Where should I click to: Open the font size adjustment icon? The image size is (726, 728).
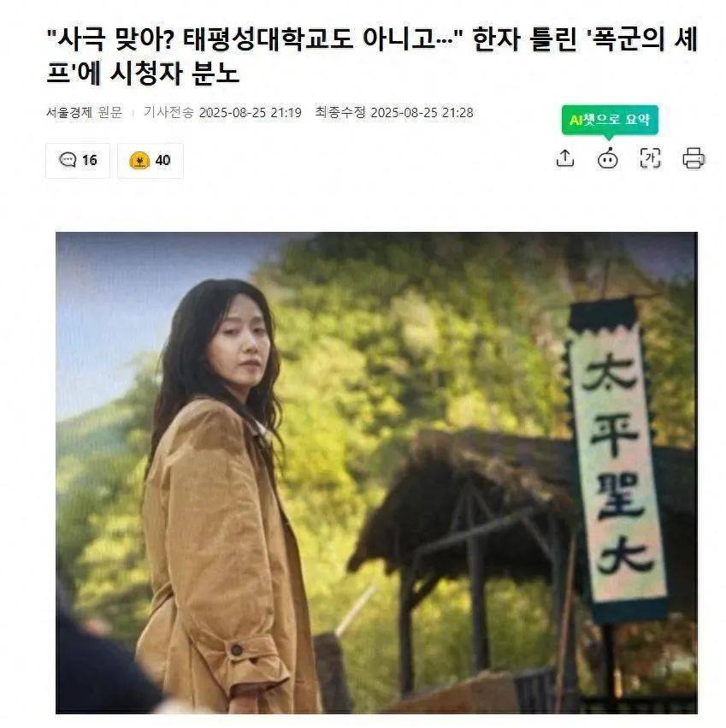click(x=650, y=158)
